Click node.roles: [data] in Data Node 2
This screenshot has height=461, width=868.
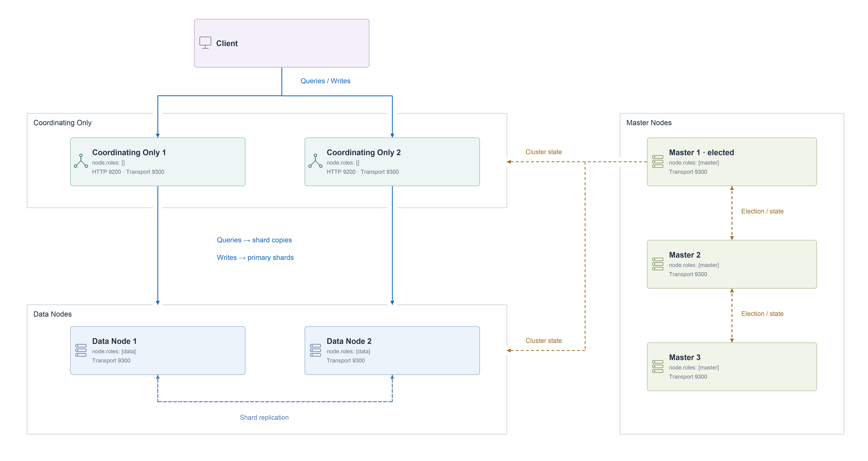pyautogui.click(x=348, y=352)
